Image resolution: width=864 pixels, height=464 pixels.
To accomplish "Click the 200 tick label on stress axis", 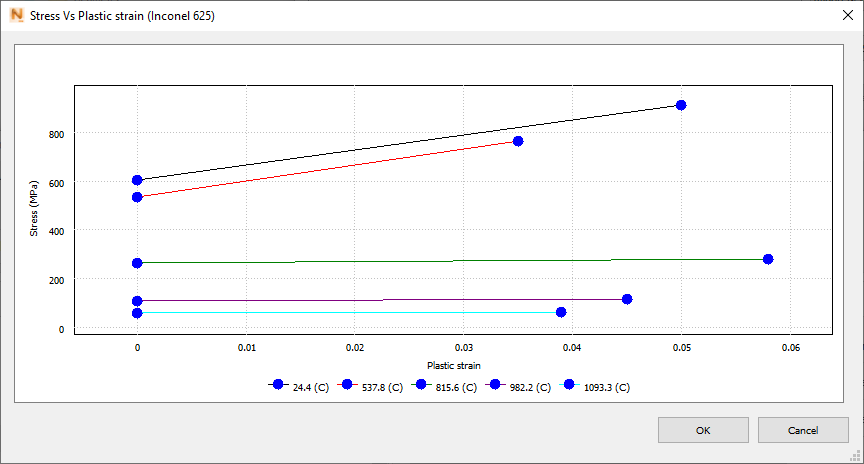I will point(56,280).
